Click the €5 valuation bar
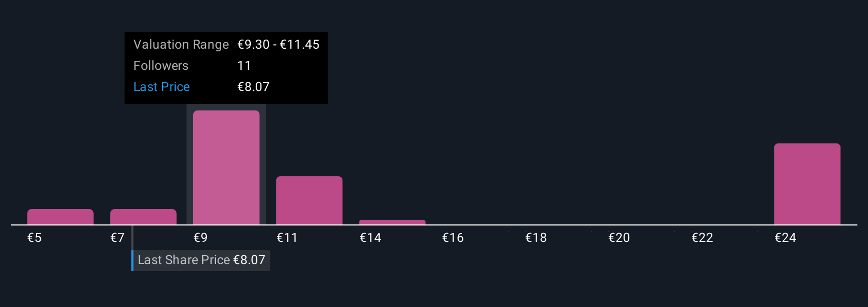 pos(60,217)
